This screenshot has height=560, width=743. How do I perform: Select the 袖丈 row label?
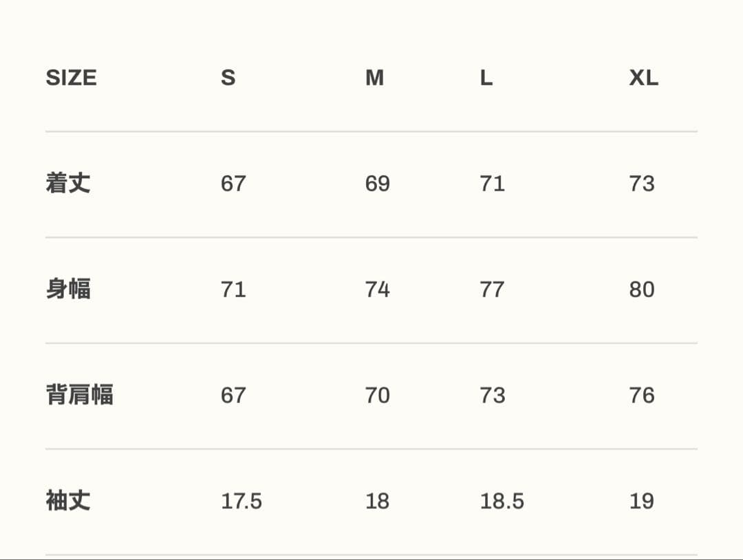(68, 501)
